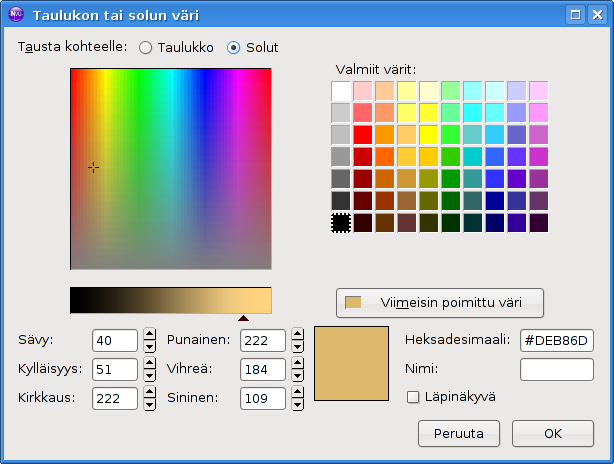The width and height of the screenshot is (614, 464).
Task: Select the Solut radio button
Action: pyautogui.click(x=235, y=47)
